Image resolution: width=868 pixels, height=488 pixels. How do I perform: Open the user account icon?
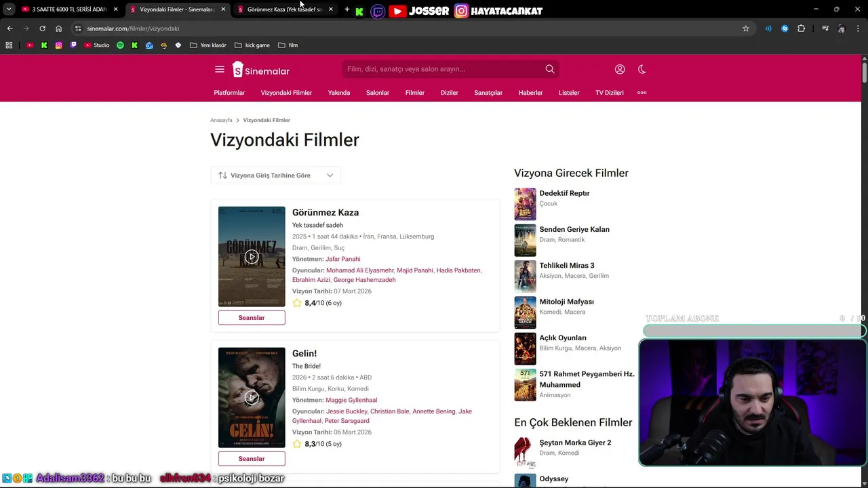point(620,69)
